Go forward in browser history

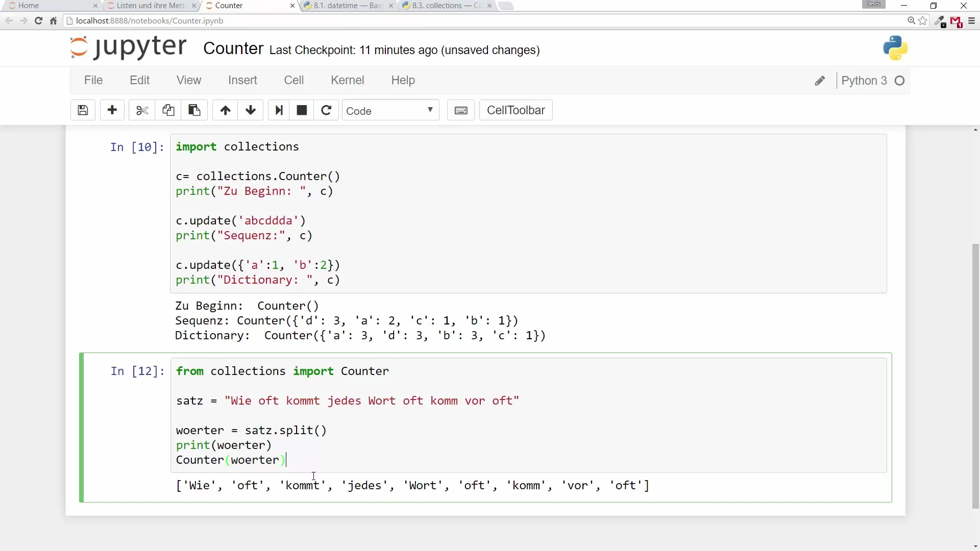[23, 21]
